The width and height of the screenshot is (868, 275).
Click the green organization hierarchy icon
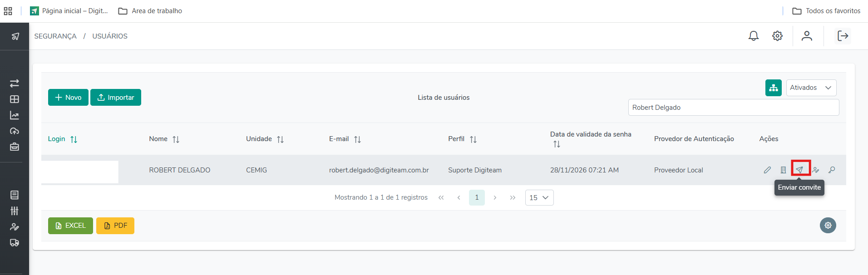click(x=773, y=88)
